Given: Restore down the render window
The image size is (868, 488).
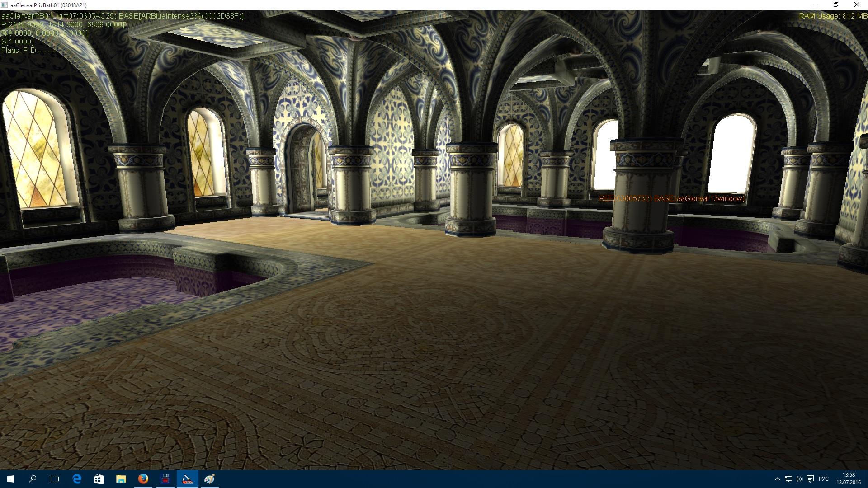Looking at the screenshot, I should point(836,5).
